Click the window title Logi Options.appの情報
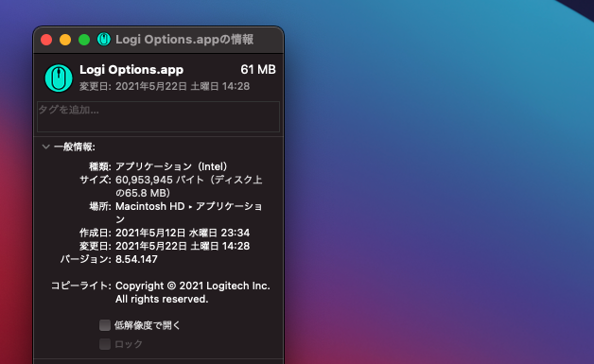 (x=184, y=40)
